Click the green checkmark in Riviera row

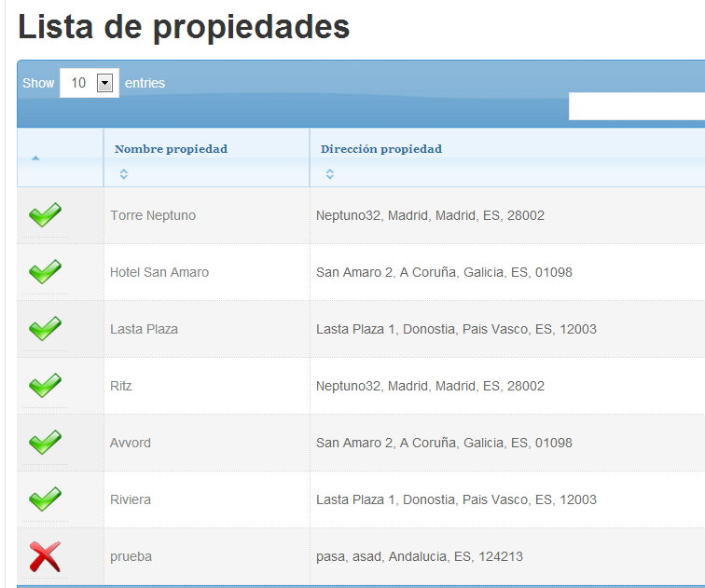[45, 499]
